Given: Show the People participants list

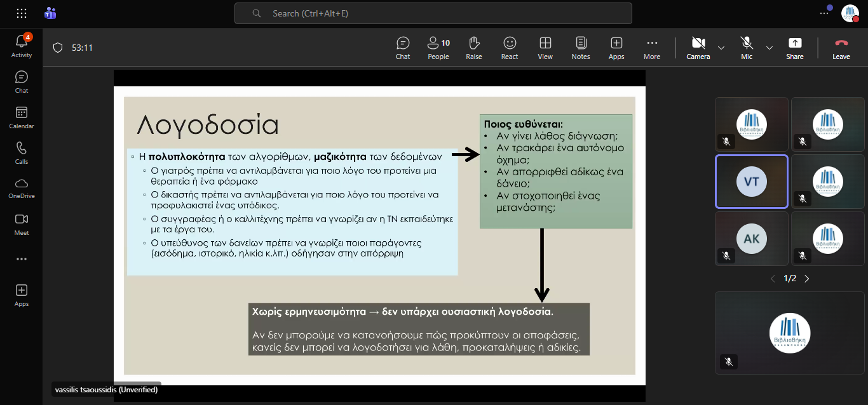Looking at the screenshot, I should [438, 48].
